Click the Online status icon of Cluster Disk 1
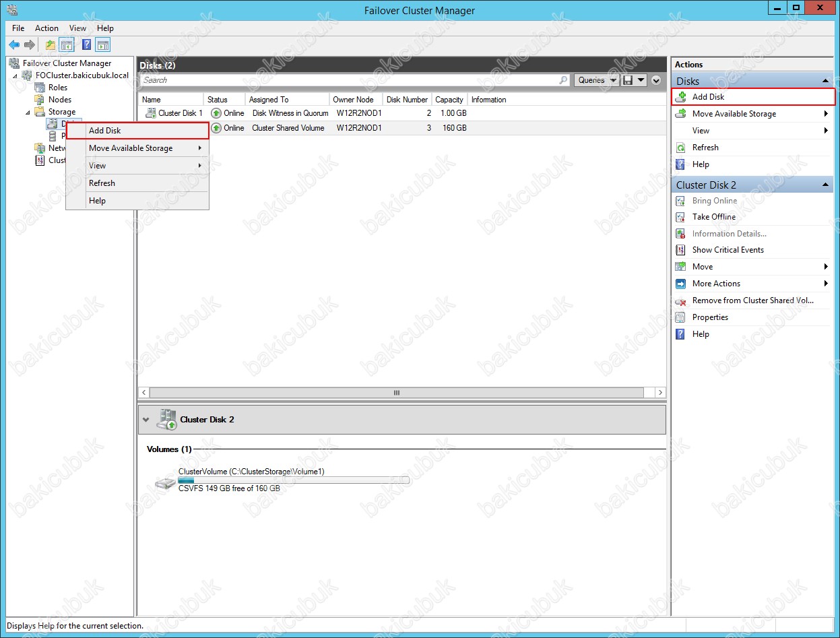Image resolution: width=840 pixels, height=638 pixels. 216,113
